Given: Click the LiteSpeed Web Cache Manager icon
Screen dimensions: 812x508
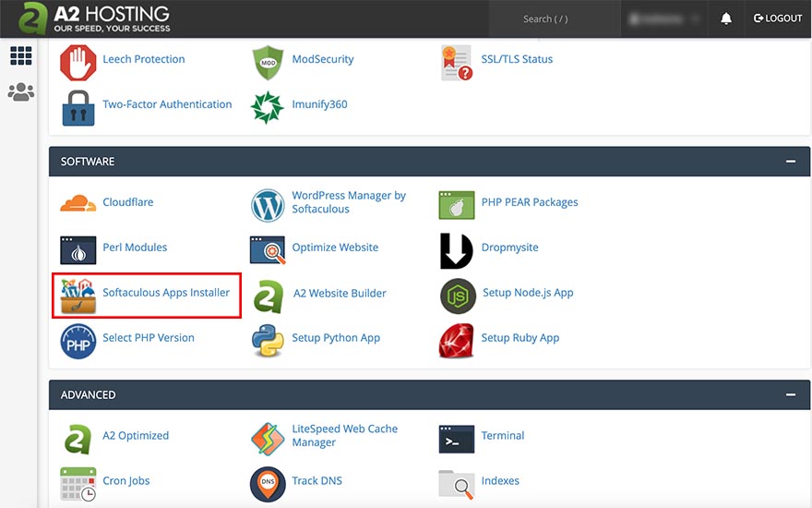Looking at the screenshot, I should click(x=268, y=439).
